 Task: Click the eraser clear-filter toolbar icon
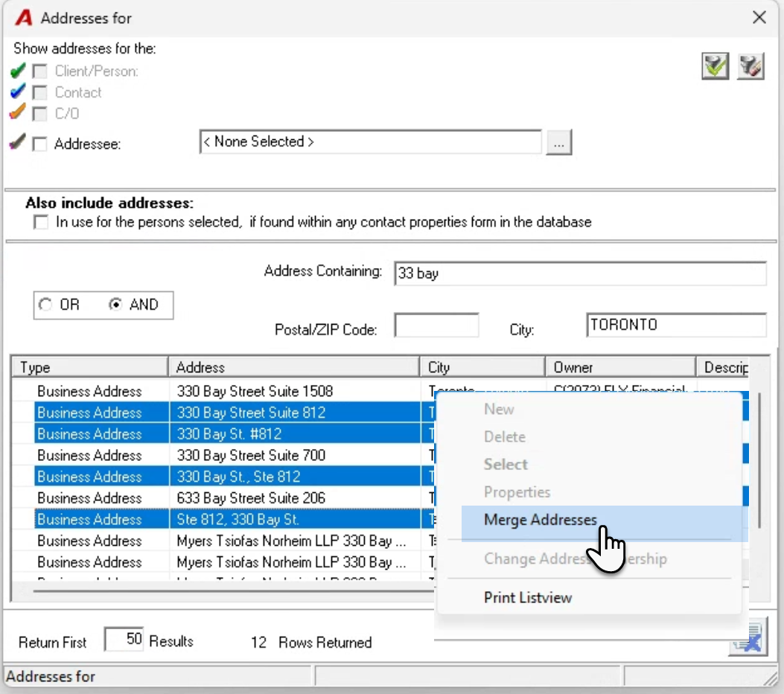pyautogui.click(x=750, y=66)
